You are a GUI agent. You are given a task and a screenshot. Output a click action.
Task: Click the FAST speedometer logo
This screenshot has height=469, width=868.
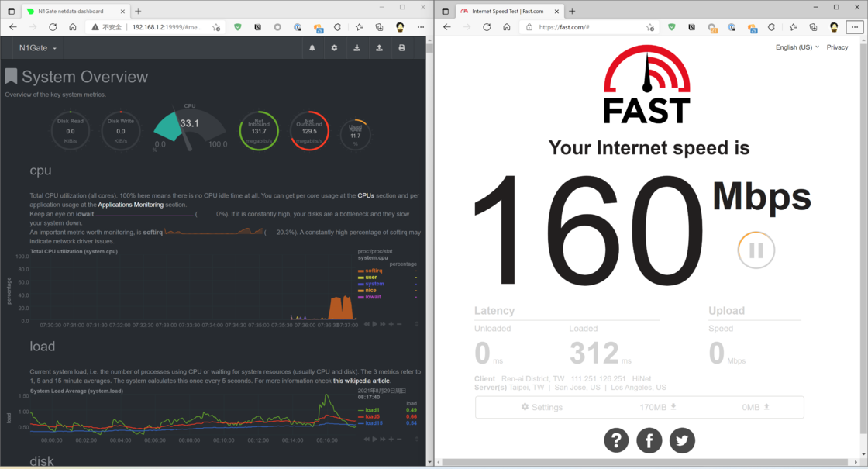pyautogui.click(x=646, y=84)
